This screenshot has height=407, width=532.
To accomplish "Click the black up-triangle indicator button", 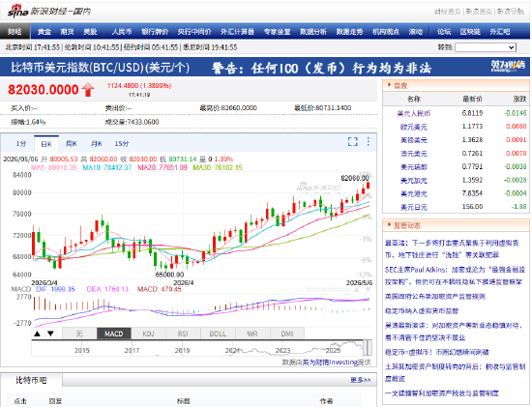I will (38, 334).
